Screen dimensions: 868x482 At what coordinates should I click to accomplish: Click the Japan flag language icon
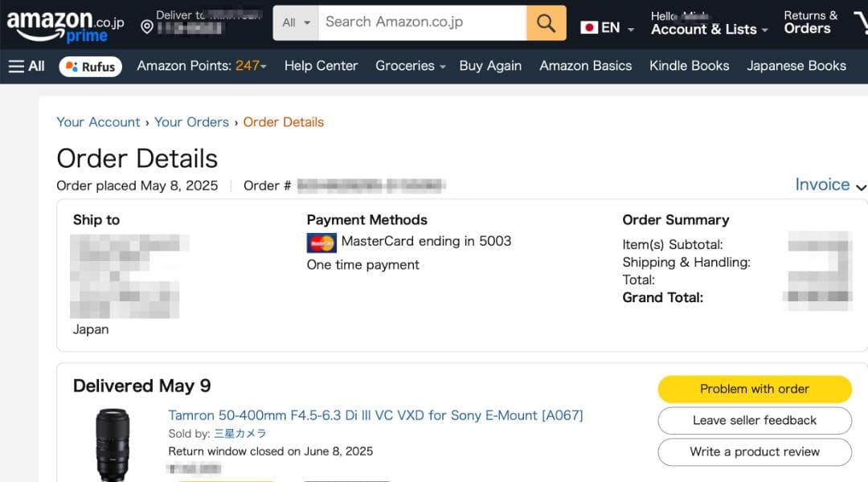tap(589, 27)
